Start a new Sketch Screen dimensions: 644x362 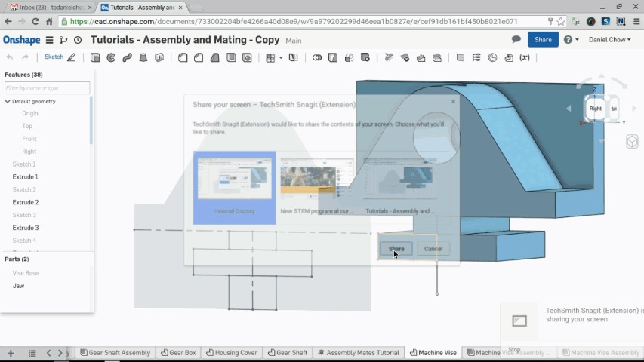click(60, 57)
